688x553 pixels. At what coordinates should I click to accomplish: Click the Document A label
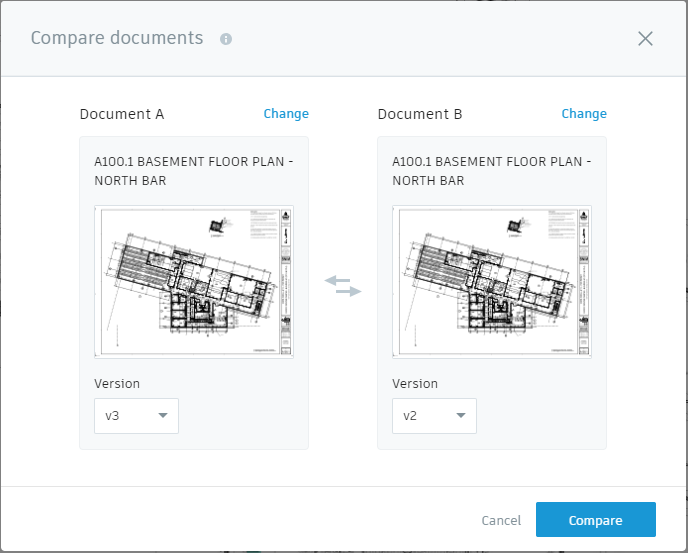coord(122,114)
